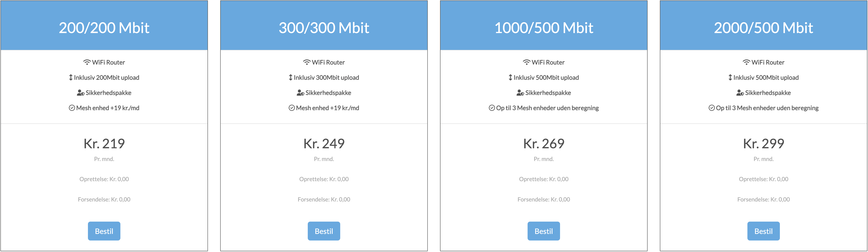The height and width of the screenshot is (252, 868).
Task: Click the WiFi icon in 2000/500 Mbit plan
Action: point(746,62)
